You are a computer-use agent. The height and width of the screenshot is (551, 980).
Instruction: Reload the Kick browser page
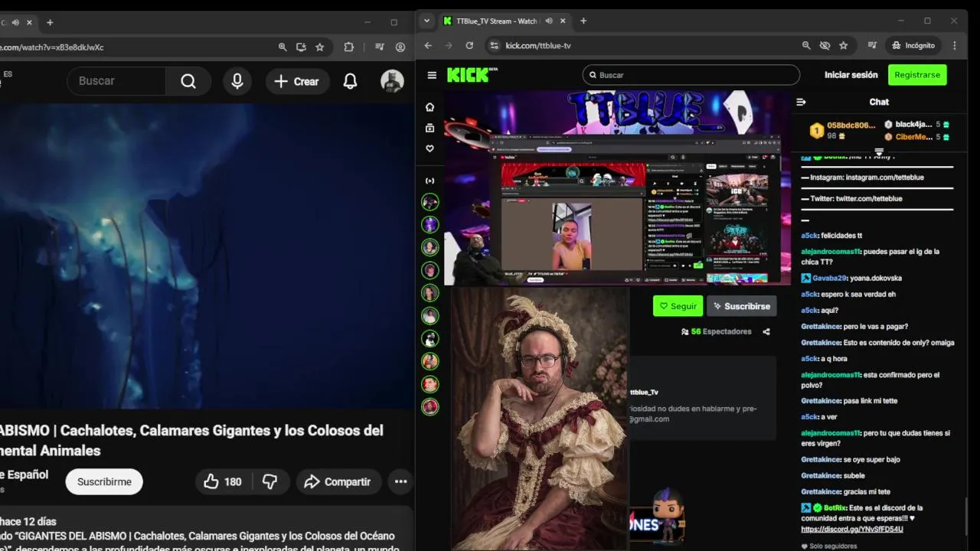point(469,45)
